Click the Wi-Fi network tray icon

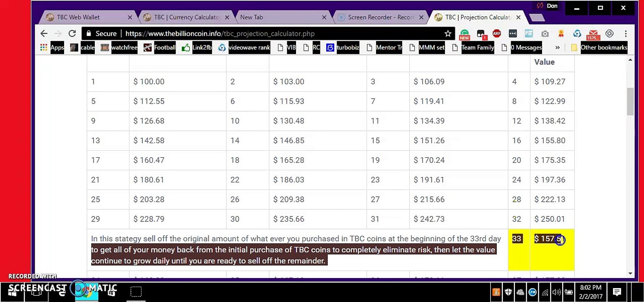545,292
